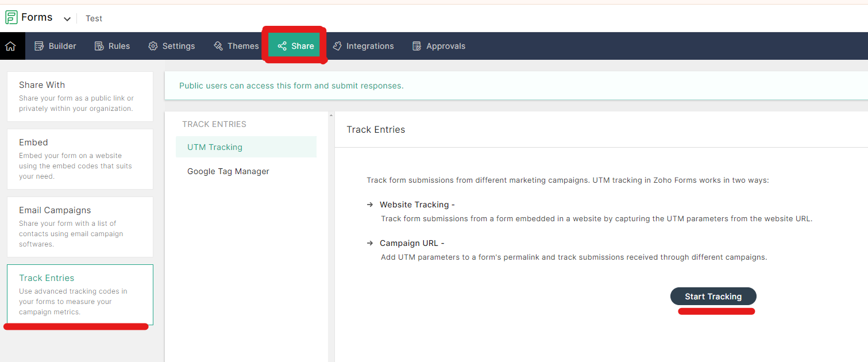Click the Start Tracking button

(x=713, y=296)
